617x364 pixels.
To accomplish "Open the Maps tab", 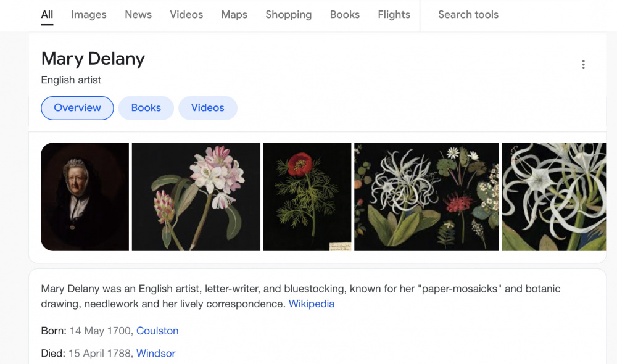I will click(x=234, y=15).
